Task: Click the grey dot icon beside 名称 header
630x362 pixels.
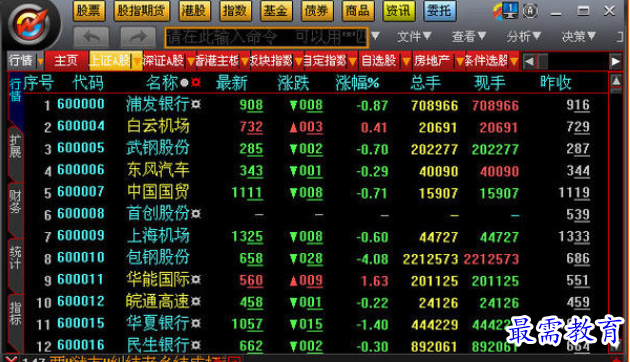Action: click(184, 83)
